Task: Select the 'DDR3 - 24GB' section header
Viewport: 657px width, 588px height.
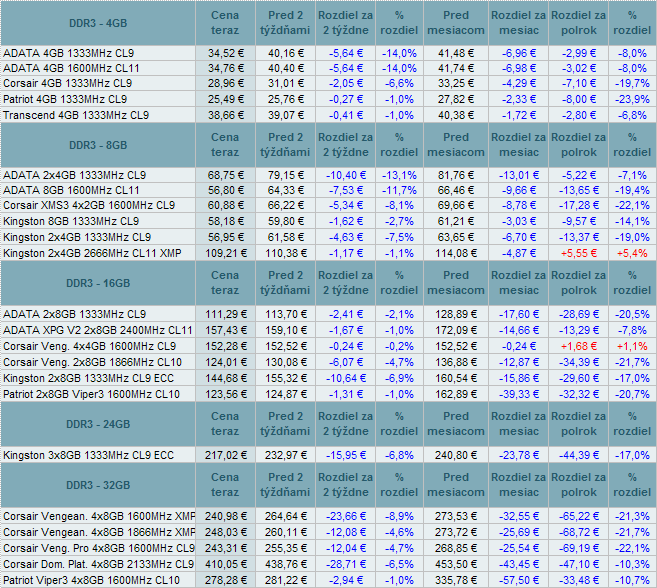Action: click(98, 424)
